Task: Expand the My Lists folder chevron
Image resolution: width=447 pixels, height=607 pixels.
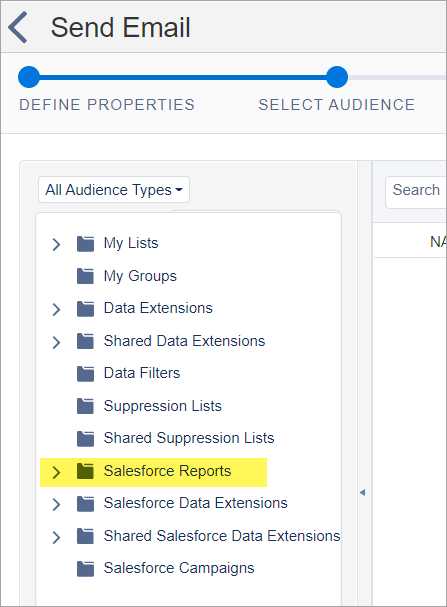Action: (57, 244)
